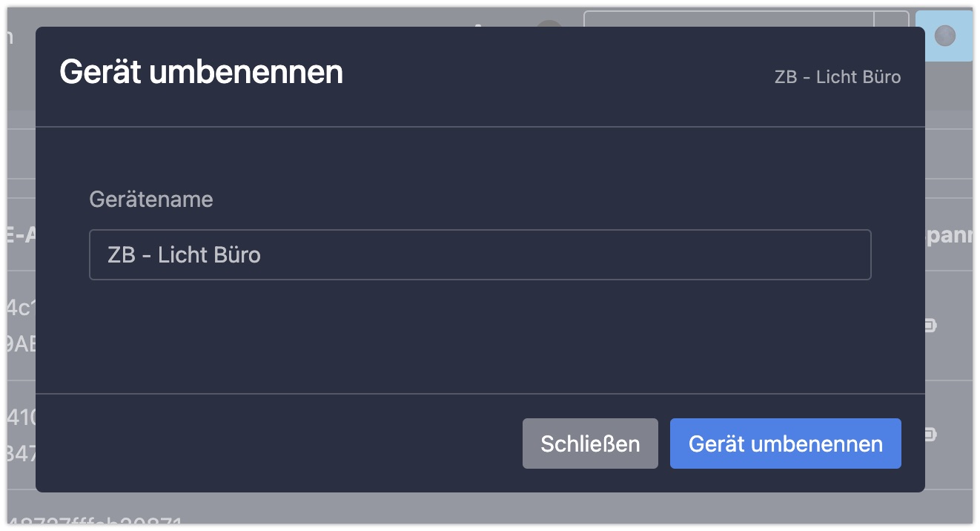Viewport: 980px width, 531px height.
Task: Confirm with the blue Gerät umbenennen button
Action: tap(785, 443)
